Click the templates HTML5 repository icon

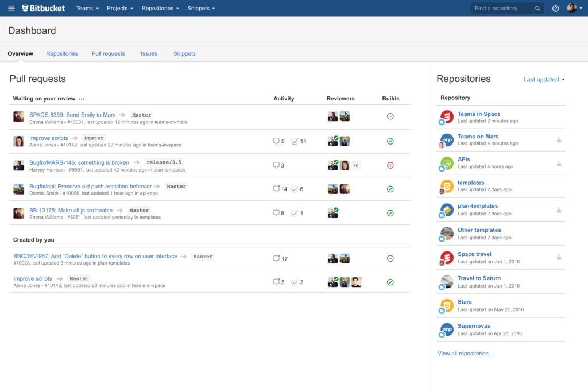[x=447, y=186]
